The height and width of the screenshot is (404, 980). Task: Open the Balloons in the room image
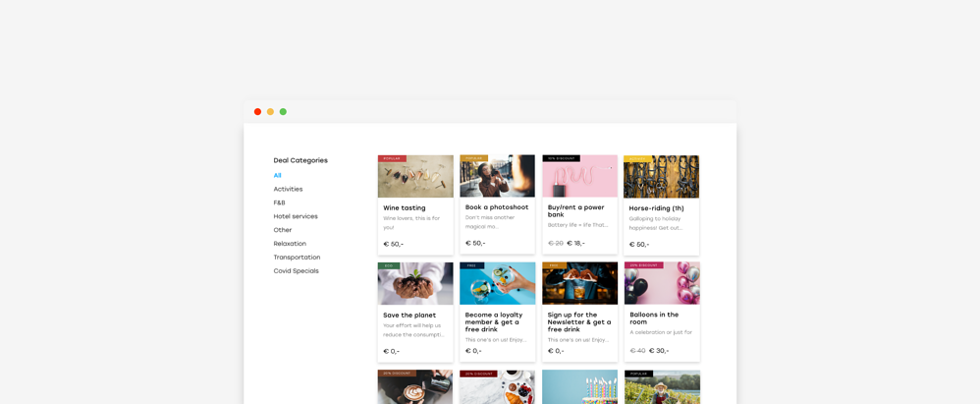(x=662, y=283)
